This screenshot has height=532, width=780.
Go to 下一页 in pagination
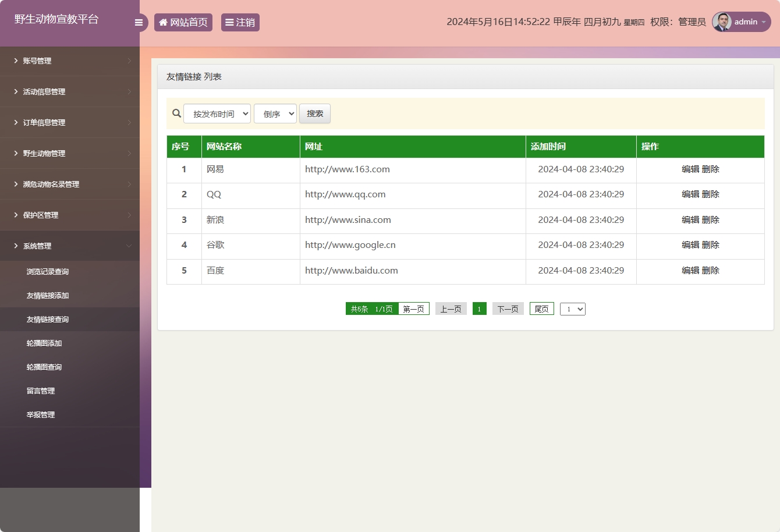(508, 309)
